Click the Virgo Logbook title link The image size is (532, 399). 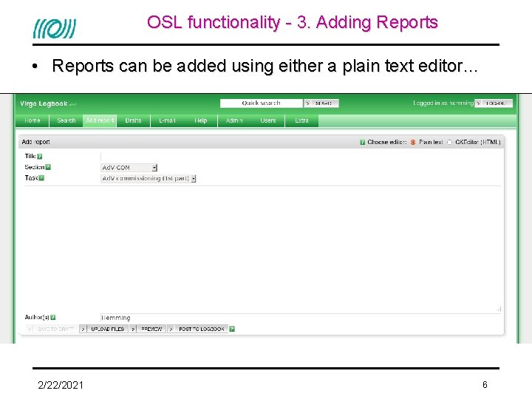coord(44,103)
